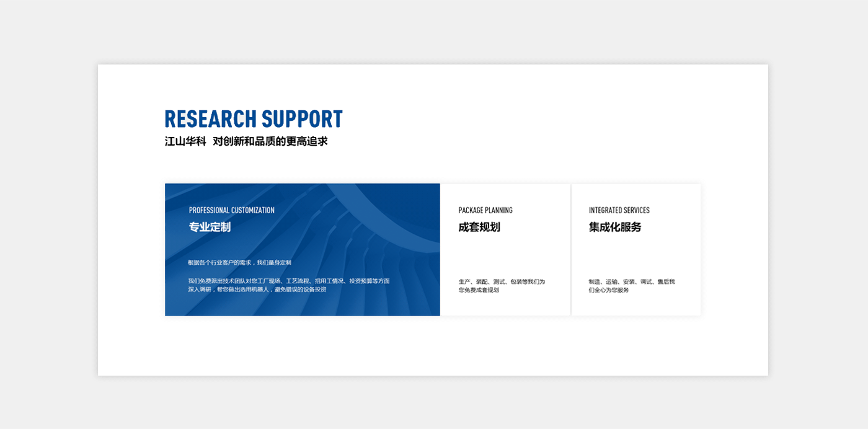Click the line 们全心为您服务
868x429 pixels.
pyautogui.click(x=609, y=290)
